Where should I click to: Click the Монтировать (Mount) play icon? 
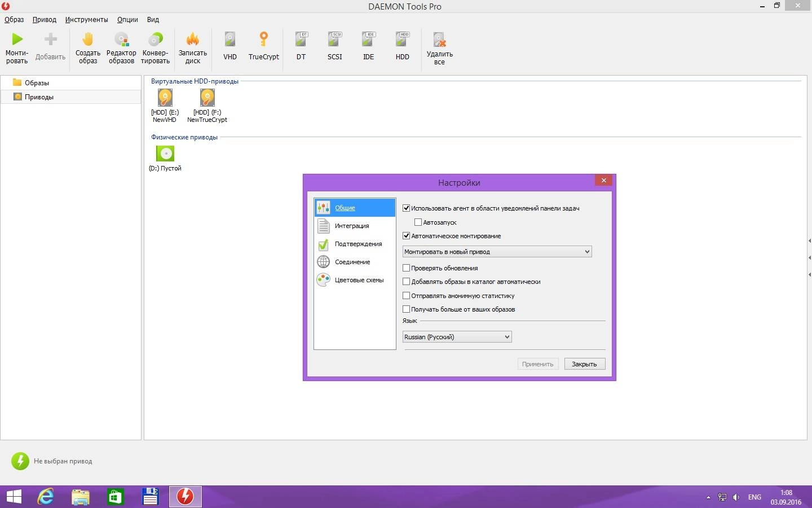click(x=17, y=39)
